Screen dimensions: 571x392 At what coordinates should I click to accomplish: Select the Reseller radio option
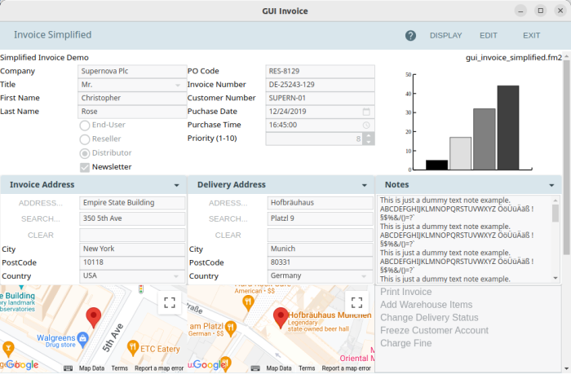pos(85,139)
